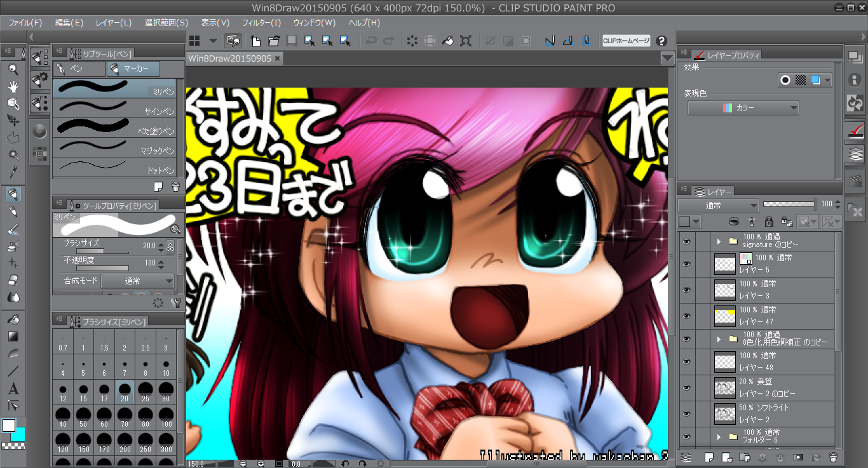Open the 表現色 カラー dropdown
868x468 pixels.
click(743, 108)
